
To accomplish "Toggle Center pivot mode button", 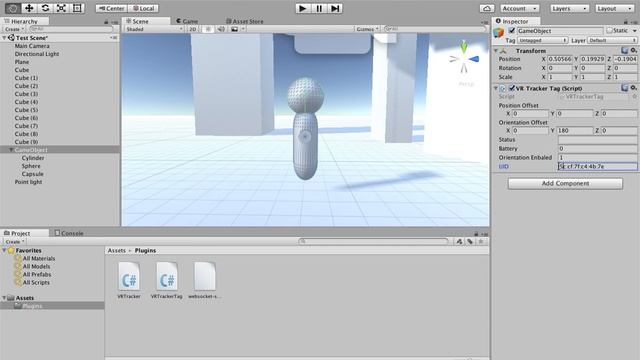I will coord(111,9).
